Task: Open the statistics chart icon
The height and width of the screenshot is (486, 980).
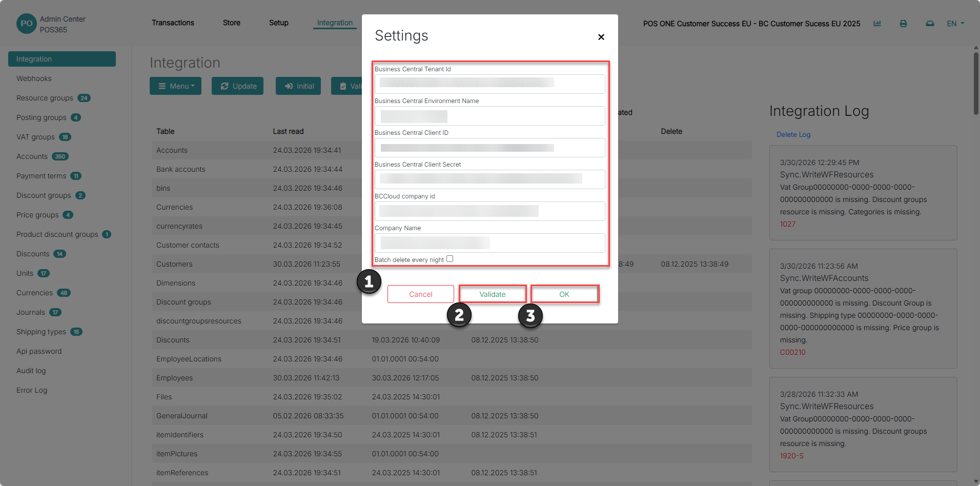Action: pos(877,24)
